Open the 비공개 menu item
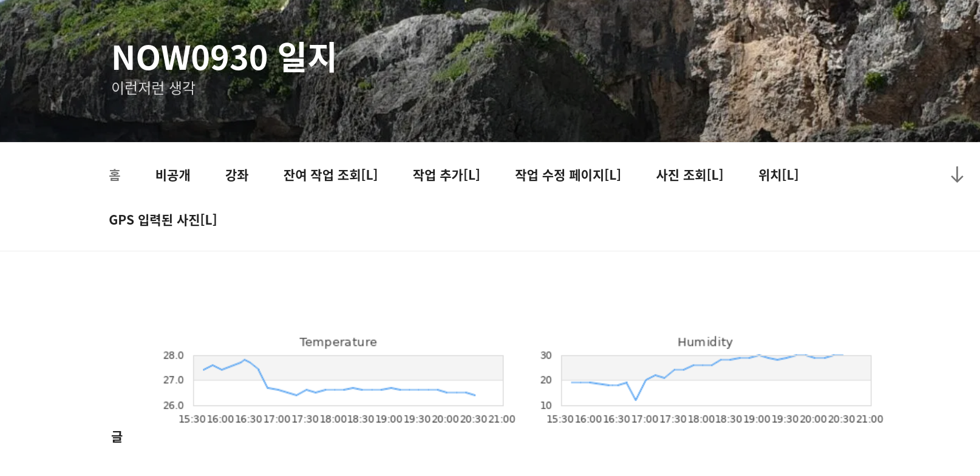 click(172, 175)
